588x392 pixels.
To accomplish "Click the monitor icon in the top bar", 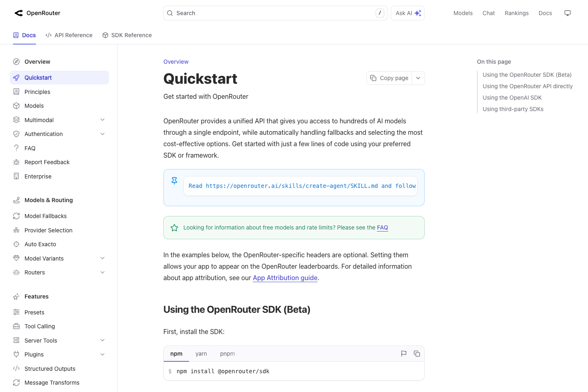I will [567, 13].
